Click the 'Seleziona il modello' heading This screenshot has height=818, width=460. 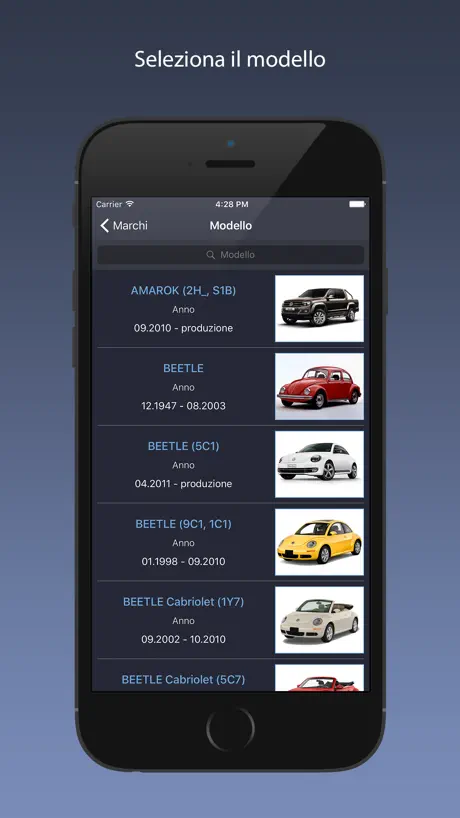[230, 59]
